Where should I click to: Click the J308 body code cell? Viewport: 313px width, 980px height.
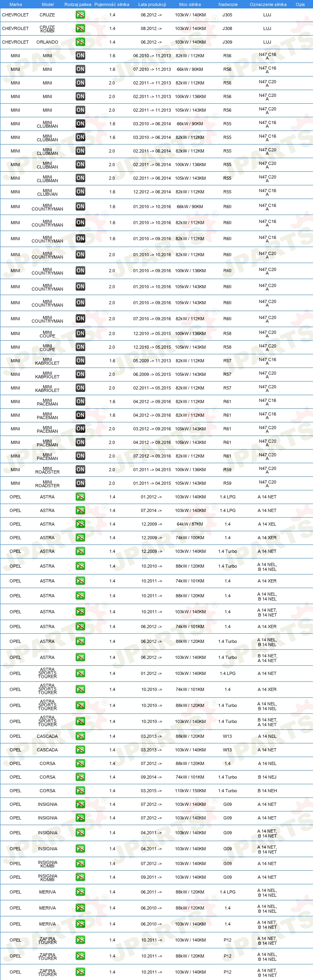pyautogui.click(x=227, y=28)
